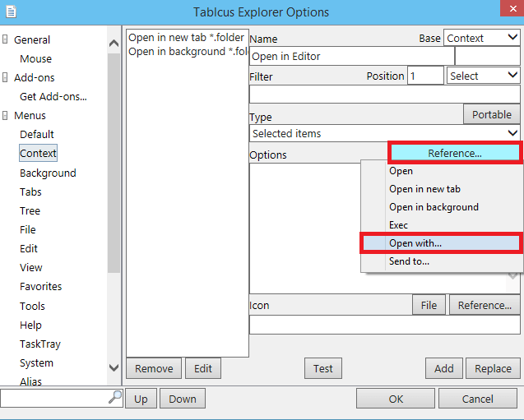Click the search box at bottom left
The image size is (524, 420).
55,398
